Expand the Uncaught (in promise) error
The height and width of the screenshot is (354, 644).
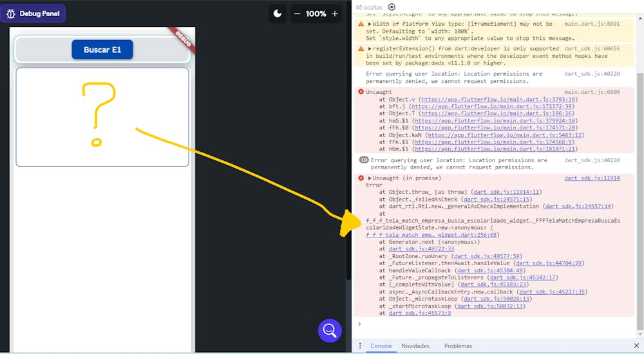coord(370,178)
